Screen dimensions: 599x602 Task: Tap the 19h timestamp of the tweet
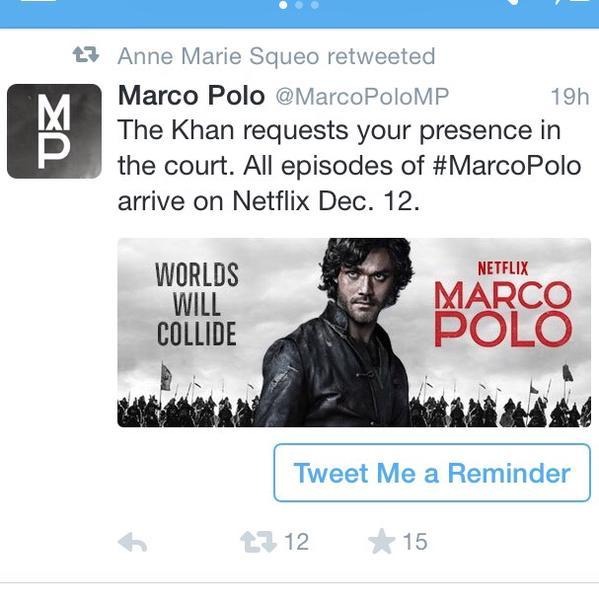[x=570, y=96]
